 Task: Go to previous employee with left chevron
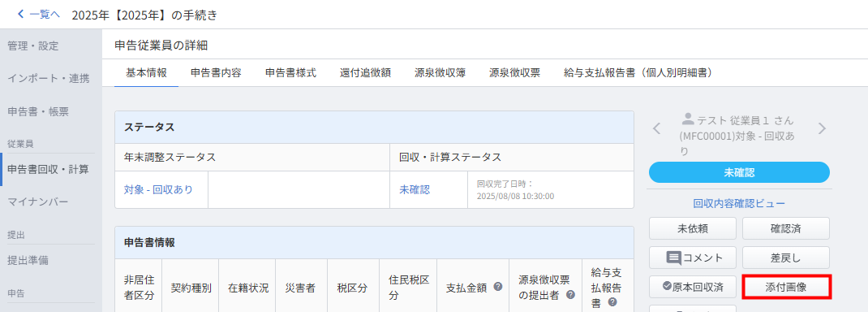tap(656, 128)
